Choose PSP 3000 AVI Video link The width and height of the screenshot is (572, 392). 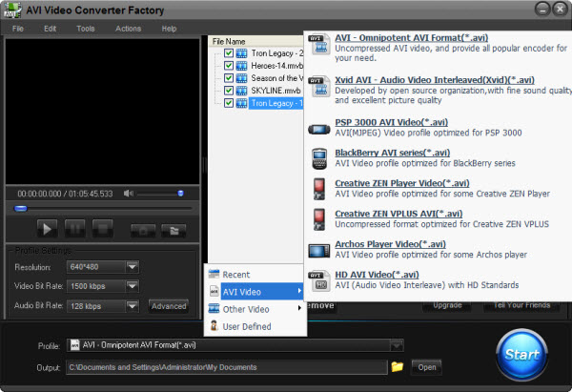[x=392, y=122]
